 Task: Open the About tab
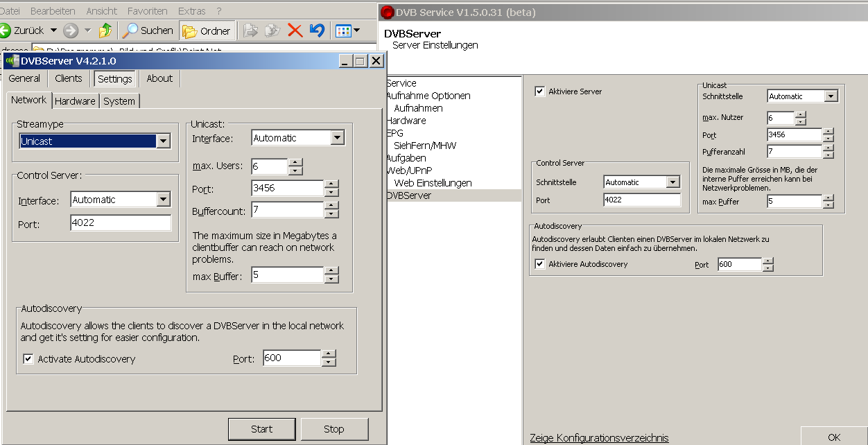pyautogui.click(x=159, y=78)
